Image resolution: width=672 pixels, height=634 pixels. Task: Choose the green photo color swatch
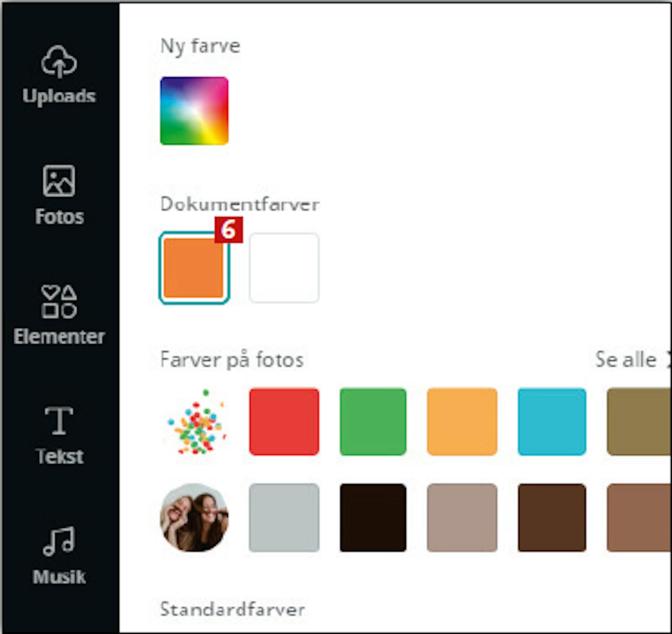pos(373,422)
